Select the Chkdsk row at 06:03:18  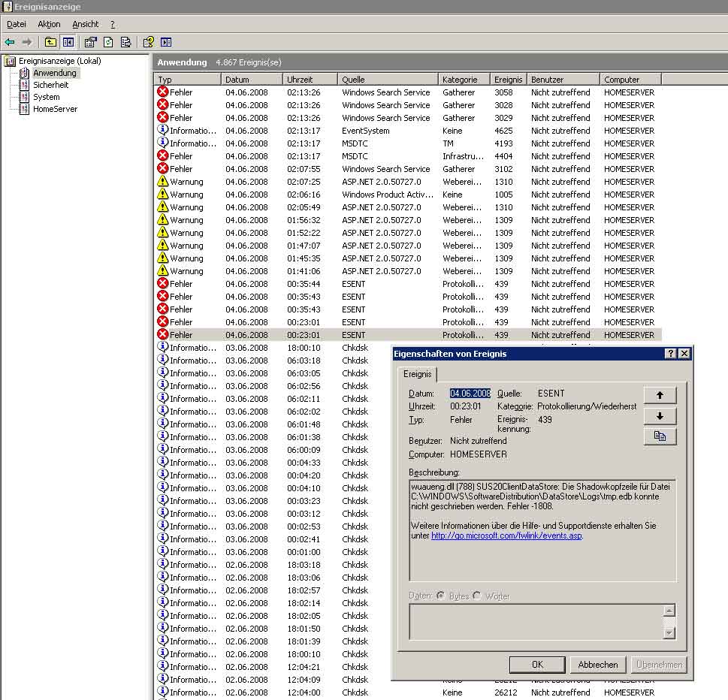pyautogui.click(x=274, y=361)
